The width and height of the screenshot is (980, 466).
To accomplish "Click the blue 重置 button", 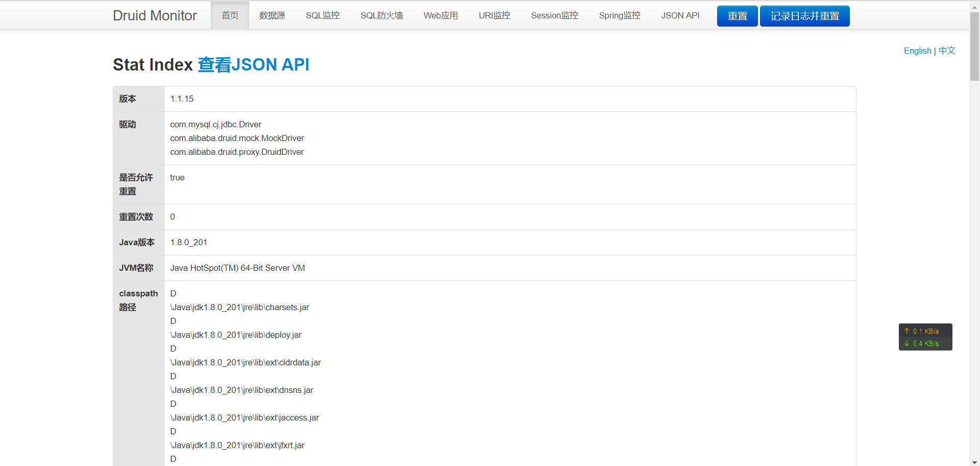I will pos(737,16).
